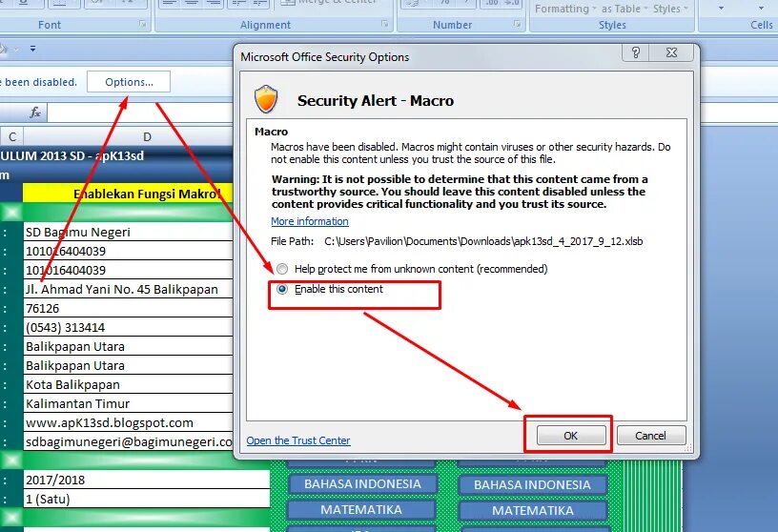Viewport: 778px width, 532px height.
Task: Select the Kota Balikpapan cell
Action: (128, 384)
